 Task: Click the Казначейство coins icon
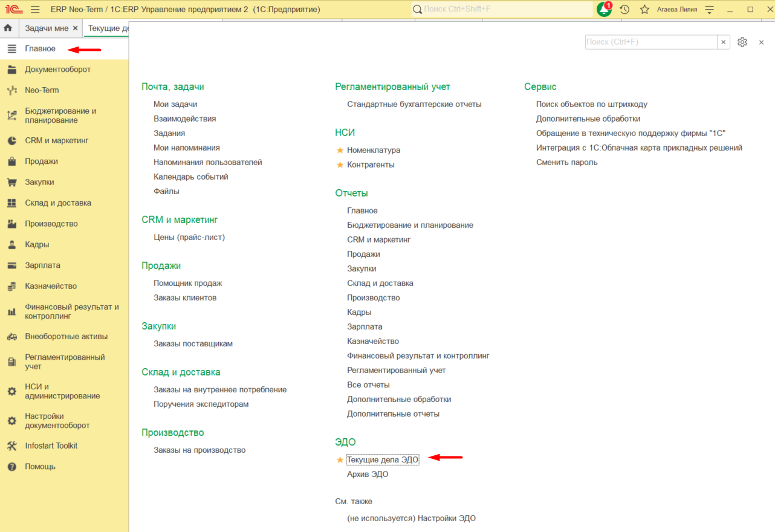(x=11, y=286)
